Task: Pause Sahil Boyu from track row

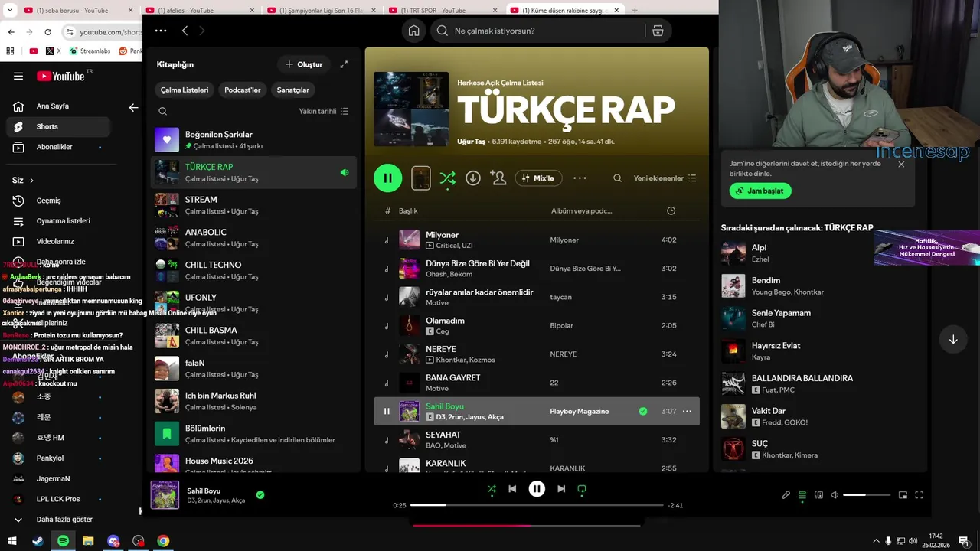Action: click(x=387, y=411)
